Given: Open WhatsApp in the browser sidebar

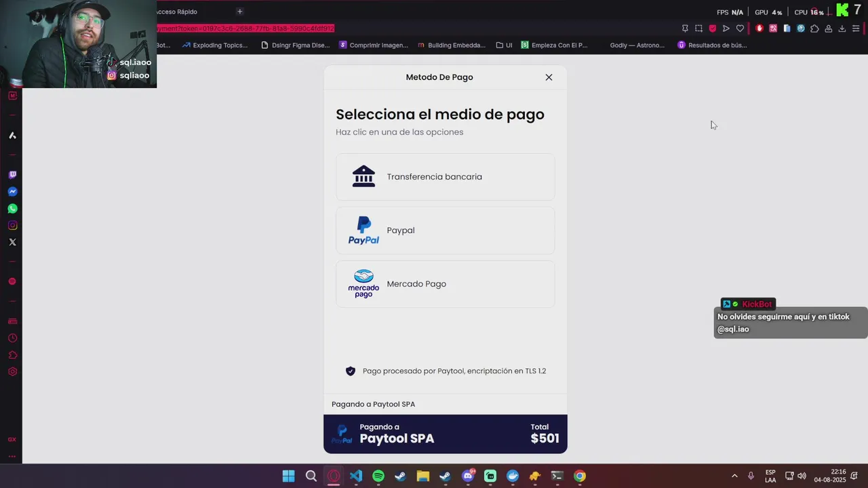Looking at the screenshot, I should click(x=12, y=209).
